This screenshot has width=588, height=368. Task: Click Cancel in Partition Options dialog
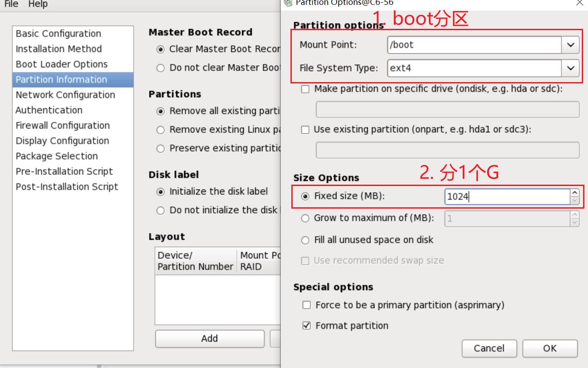489,348
